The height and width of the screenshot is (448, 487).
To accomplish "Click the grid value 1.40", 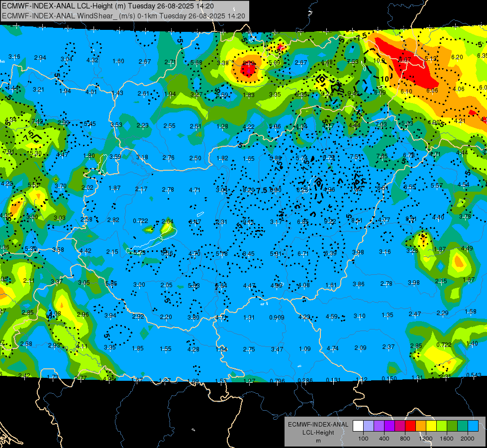I will pos(472,343).
